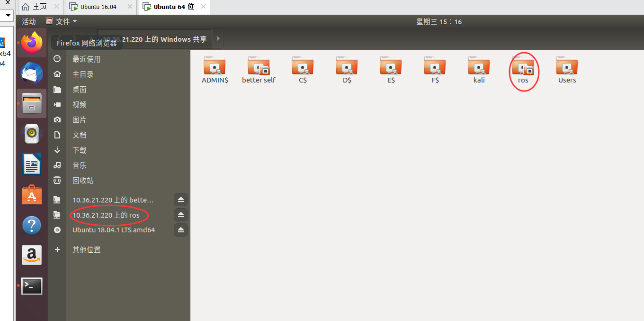Launch Terminal from the dock
The width and height of the screenshot is (644, 321).
32,286
